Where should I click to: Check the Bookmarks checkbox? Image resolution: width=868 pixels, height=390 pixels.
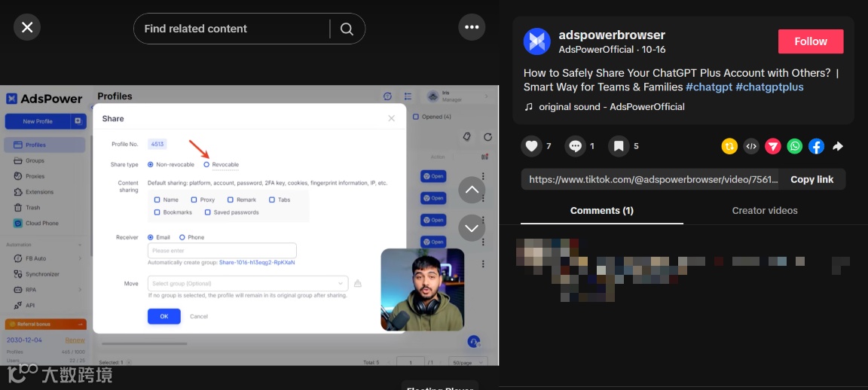[157, 212]
